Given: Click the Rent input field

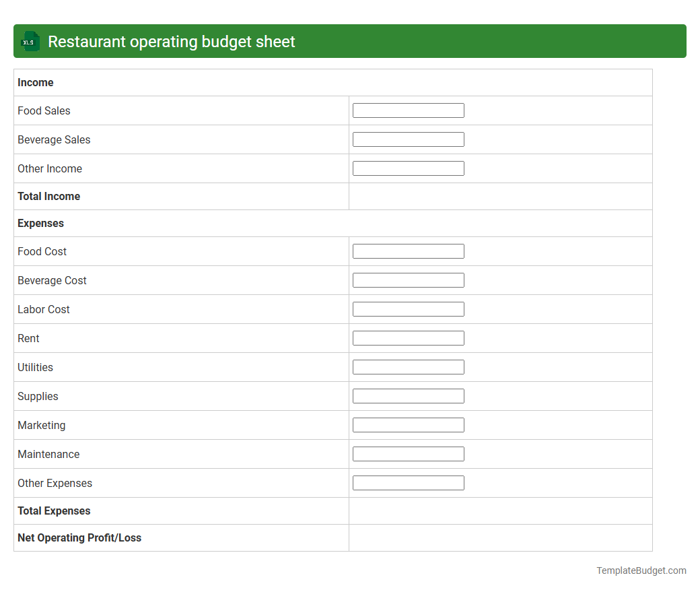Looking at the screenshot, I should 408,337.
